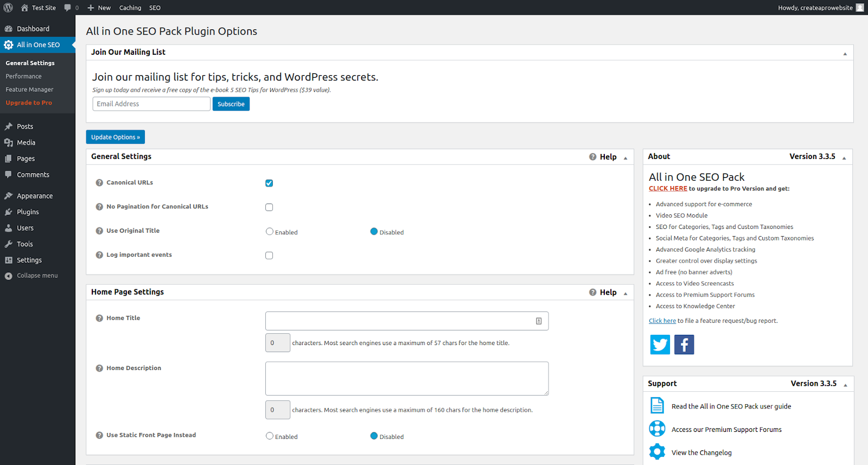Click help icon beside Use Original Title
The image size is (868, 465).
pyautogui.click(x=99, y=231)
